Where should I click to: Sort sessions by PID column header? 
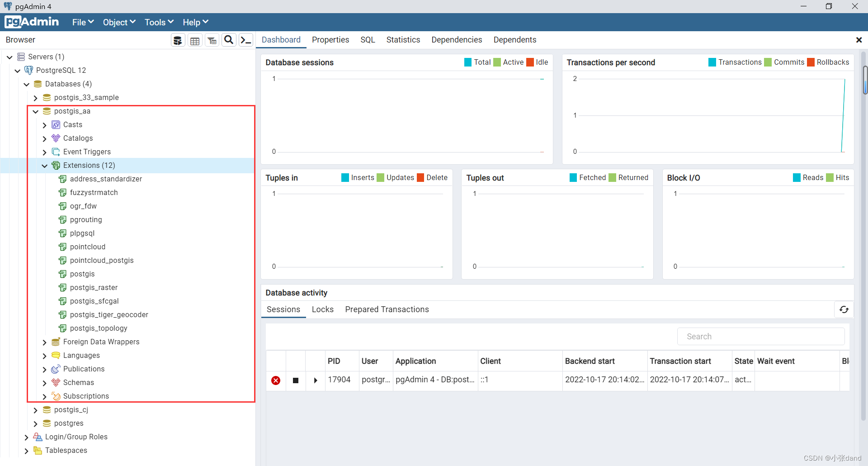[342, 361]
